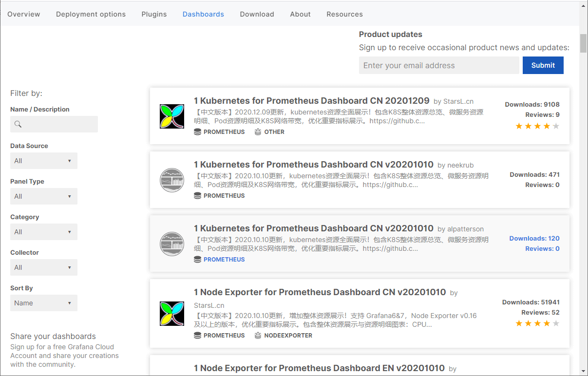Click the default dashboard icon for neekrub entry
Screen dimensions: 588x376
172,180
